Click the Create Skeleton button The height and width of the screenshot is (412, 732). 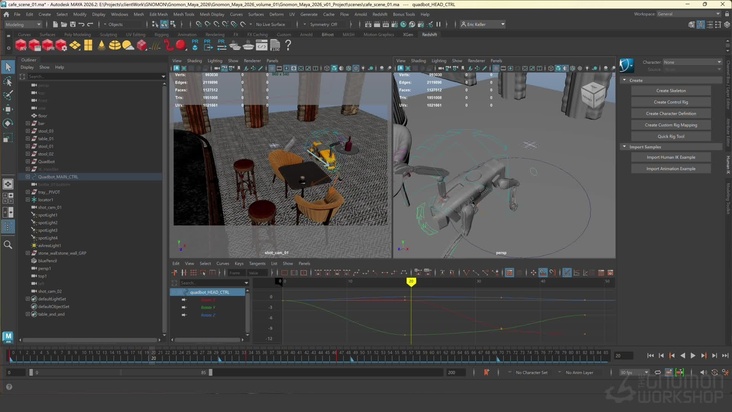pos(671,91)
